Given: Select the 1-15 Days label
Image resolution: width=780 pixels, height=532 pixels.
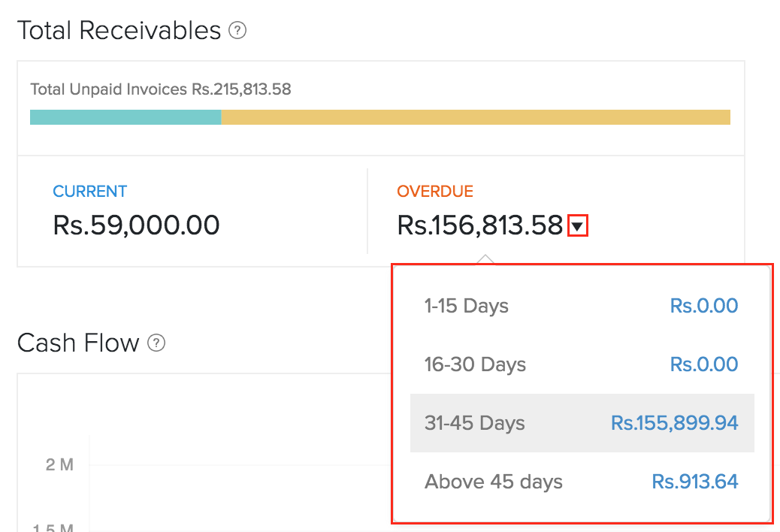Looking at the screenshot, I should tap(466, 307).
